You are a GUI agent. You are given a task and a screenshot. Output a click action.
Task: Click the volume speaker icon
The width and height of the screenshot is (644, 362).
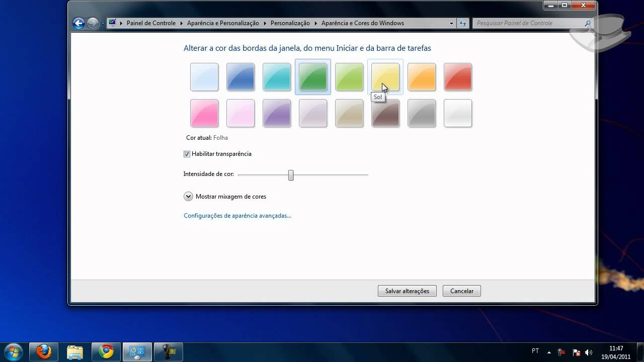point(589,352)
